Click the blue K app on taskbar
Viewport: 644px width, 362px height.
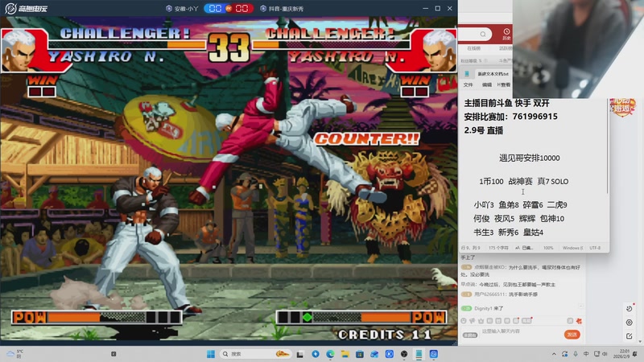click(390, 354)
